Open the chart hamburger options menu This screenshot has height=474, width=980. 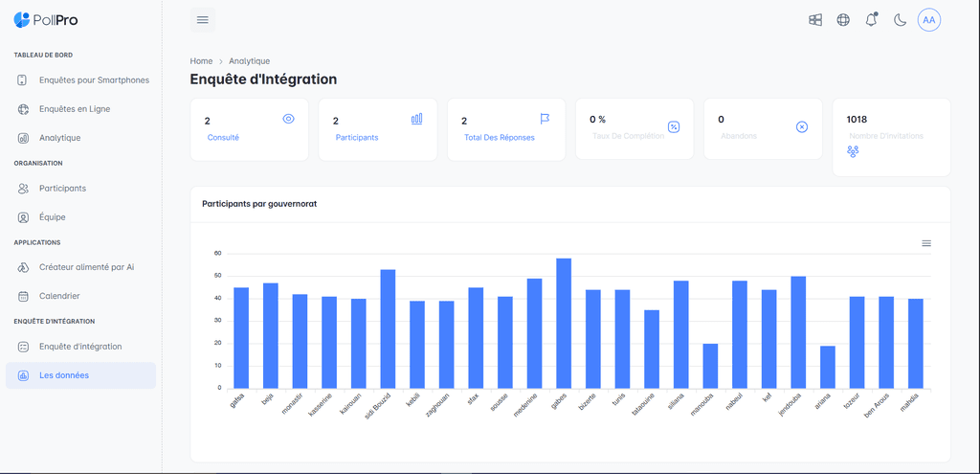pos(926,243)
